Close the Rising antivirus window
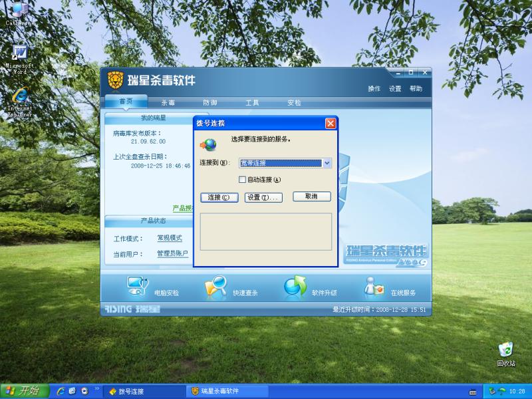The image size is (532, 399). click(424, 72)
